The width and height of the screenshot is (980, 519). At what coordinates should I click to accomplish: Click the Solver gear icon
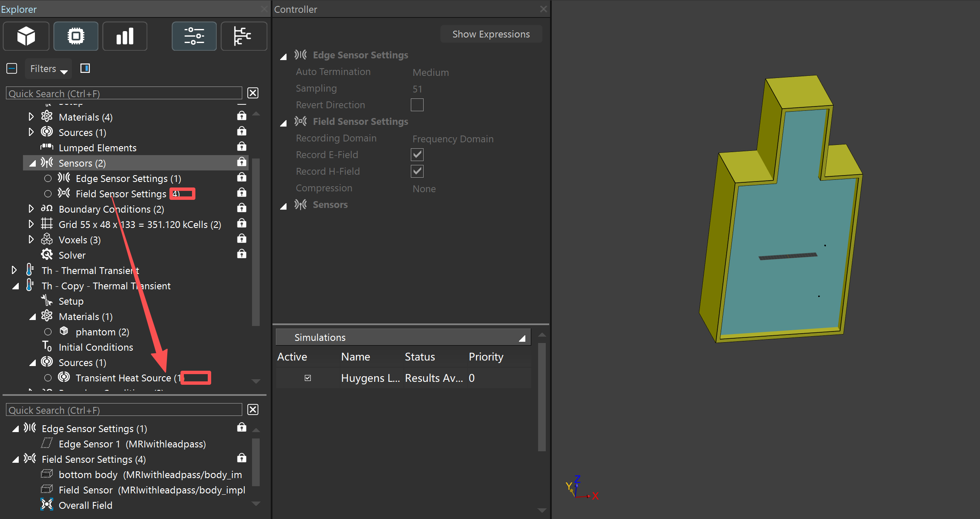pos(47,255)
